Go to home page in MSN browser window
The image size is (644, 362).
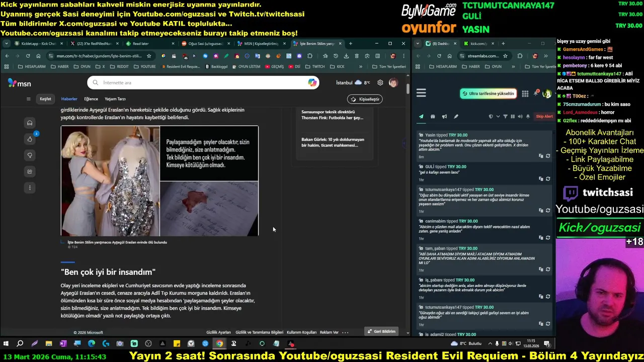(38, 56)
